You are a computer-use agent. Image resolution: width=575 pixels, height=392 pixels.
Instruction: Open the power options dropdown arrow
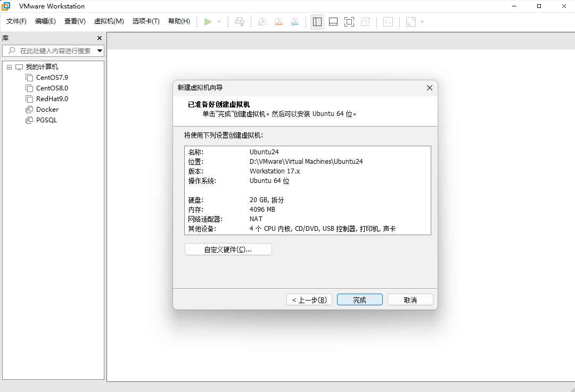click(219, 22)
